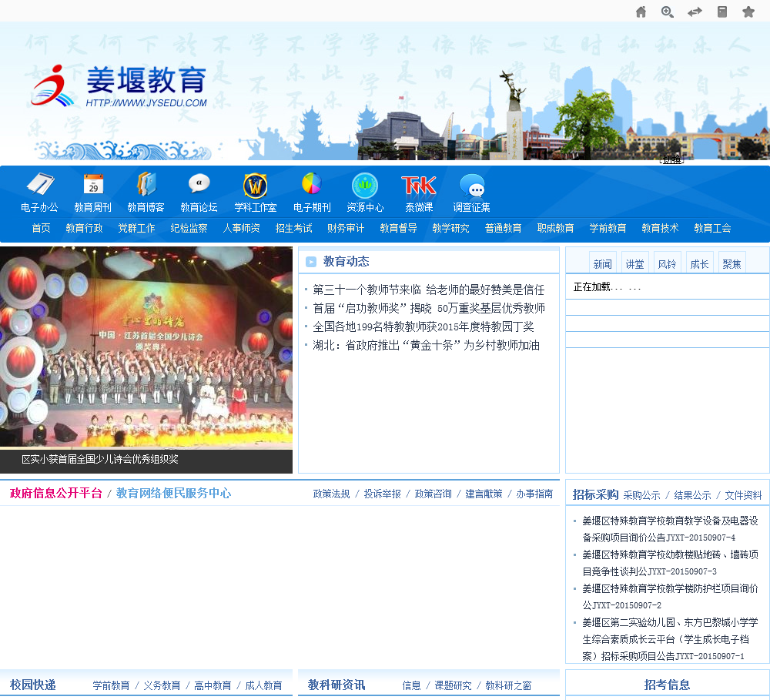770x700 pixels.
Task: Click the calculator-style icon in top bar
Action: click(x=722, y=12)
